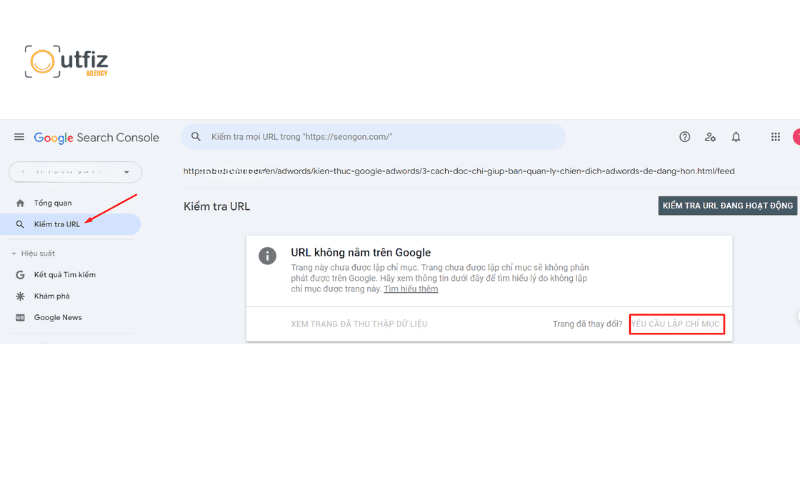
Task: Open the Tìm hiểu thêm link
Action: [411, 289]
